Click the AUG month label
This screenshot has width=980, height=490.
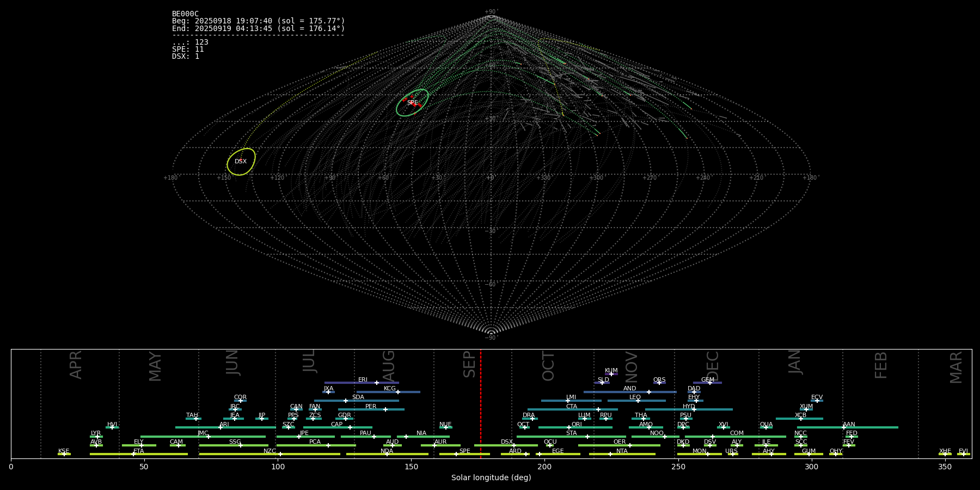(x=389, y=366)
